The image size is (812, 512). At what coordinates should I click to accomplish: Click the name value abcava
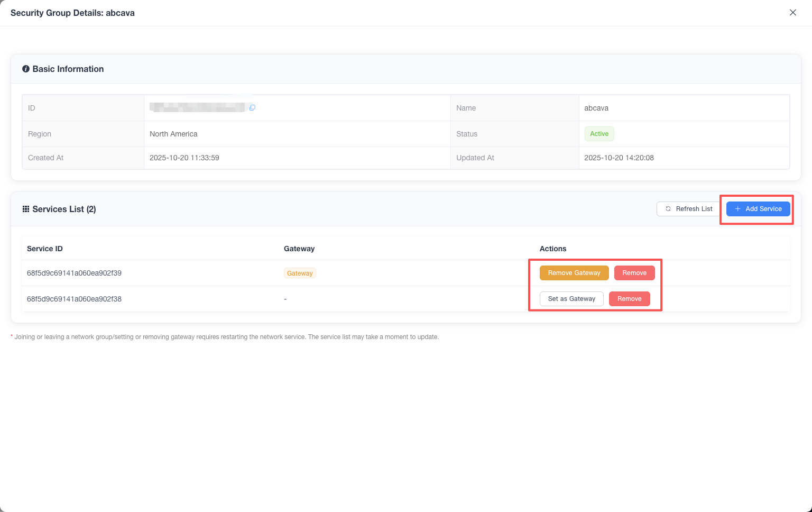[596, 108]
